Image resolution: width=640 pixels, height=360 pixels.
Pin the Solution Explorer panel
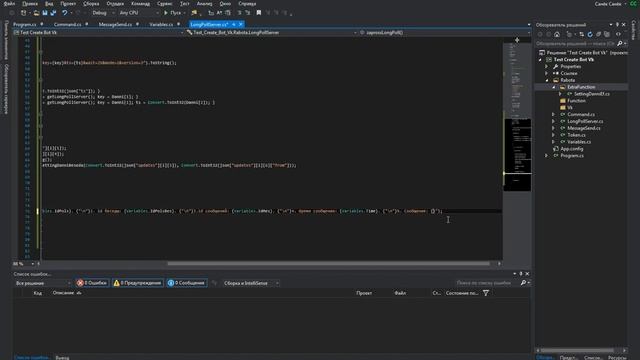tap(617, 25)
